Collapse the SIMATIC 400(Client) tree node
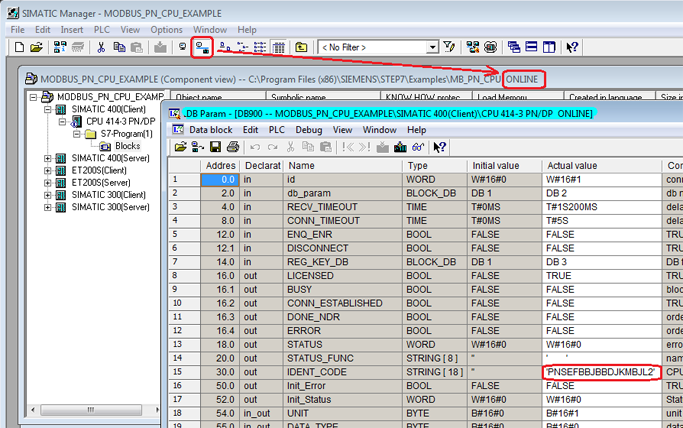 pyautogui.click(x=48, y=109)
